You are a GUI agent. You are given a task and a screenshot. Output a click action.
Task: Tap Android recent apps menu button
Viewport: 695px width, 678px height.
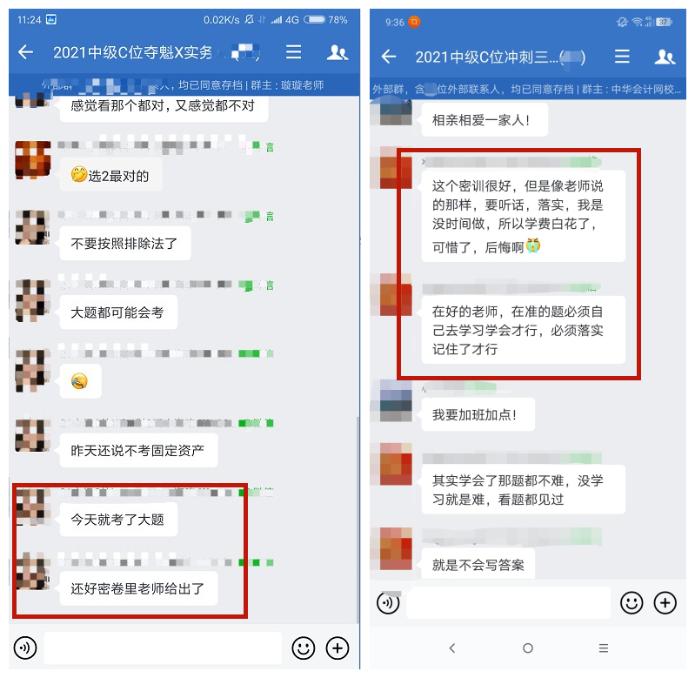(x=603, y=648)
